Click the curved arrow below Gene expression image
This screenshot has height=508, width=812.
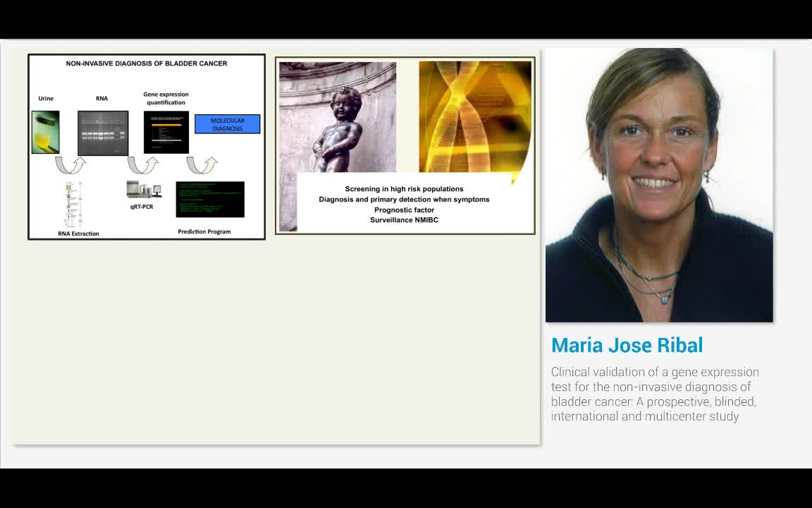(202, 165)
